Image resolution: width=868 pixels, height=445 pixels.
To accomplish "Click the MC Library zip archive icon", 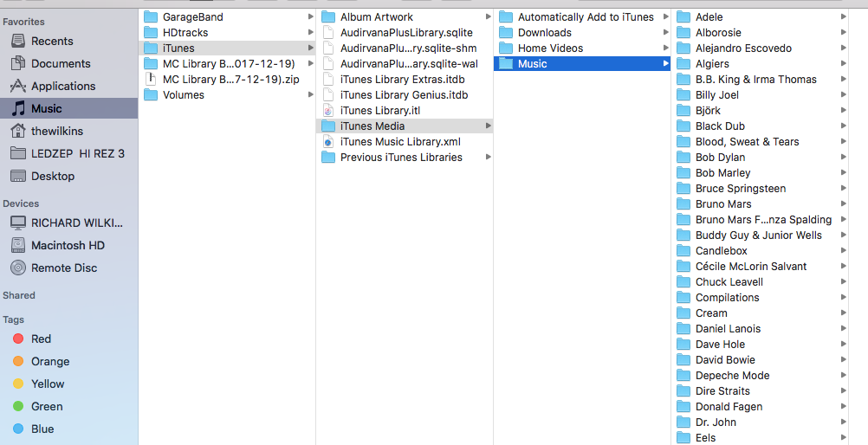I will [151, 79].
